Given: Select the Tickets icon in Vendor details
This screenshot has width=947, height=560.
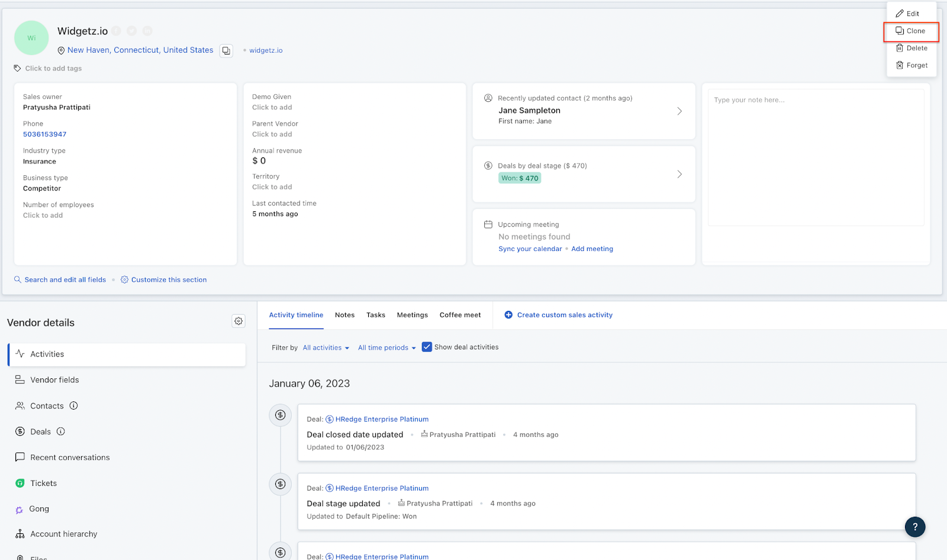Looking at the screenshot, I should pyautogui.click(x=20, y=483).
